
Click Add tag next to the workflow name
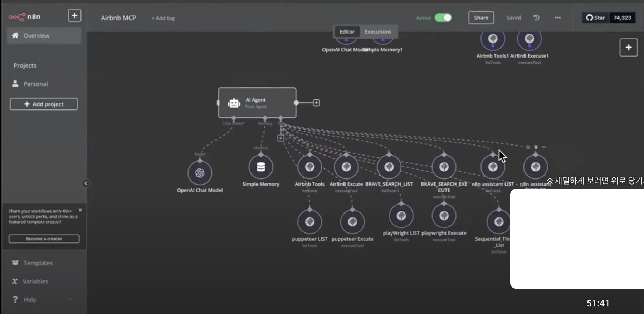163,18
